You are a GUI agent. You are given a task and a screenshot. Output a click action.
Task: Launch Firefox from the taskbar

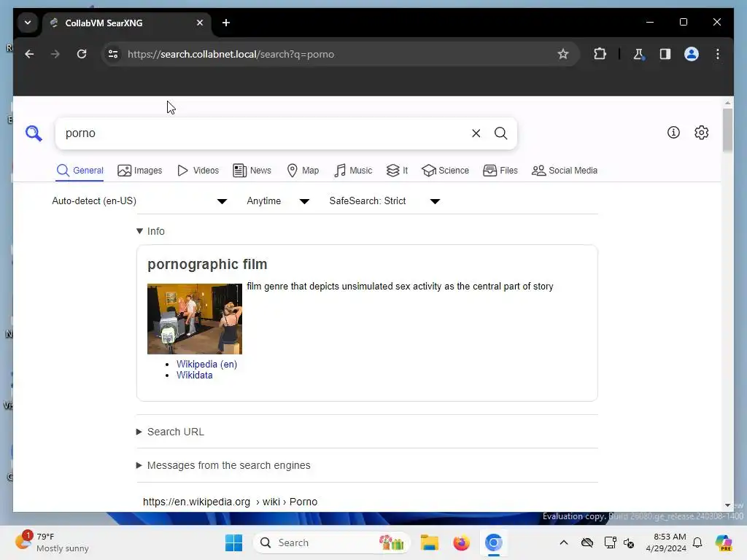click(461, 542)
